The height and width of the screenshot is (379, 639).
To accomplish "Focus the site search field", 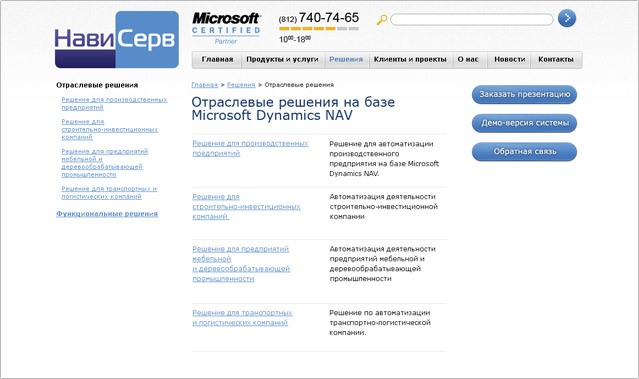I will click(x=472, y=19).
